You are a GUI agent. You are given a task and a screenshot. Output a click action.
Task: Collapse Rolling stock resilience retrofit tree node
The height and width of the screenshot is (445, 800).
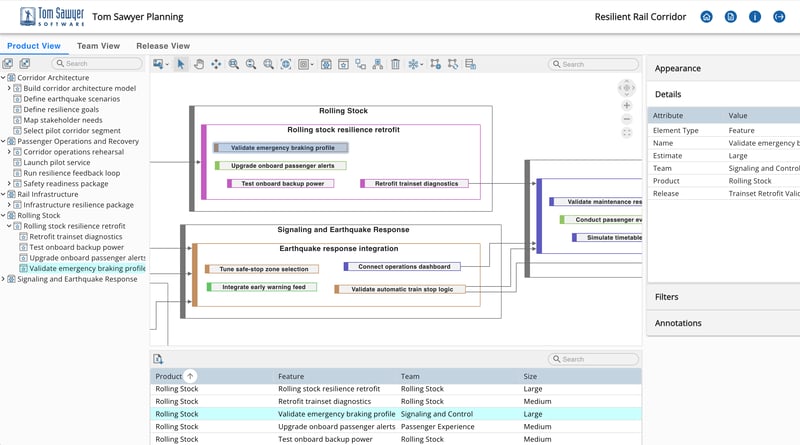coord(9,226)
